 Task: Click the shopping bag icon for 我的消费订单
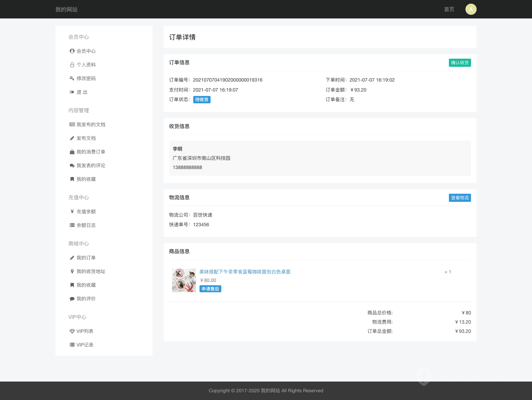coord(72,152)
